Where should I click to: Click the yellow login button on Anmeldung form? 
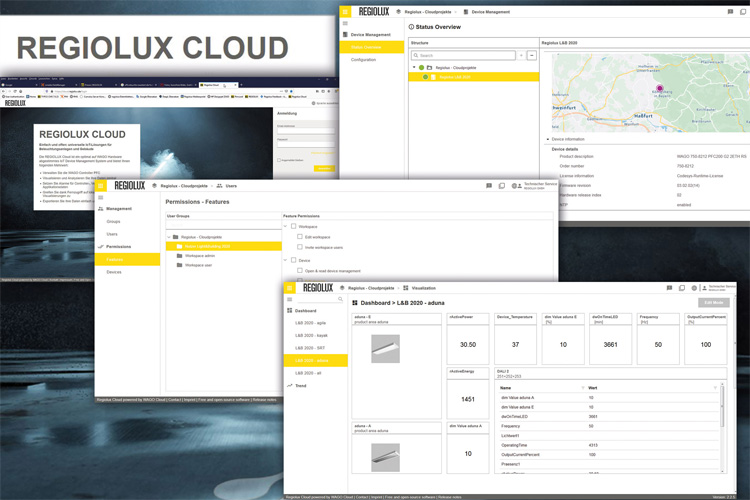click(x=324, y=168)
